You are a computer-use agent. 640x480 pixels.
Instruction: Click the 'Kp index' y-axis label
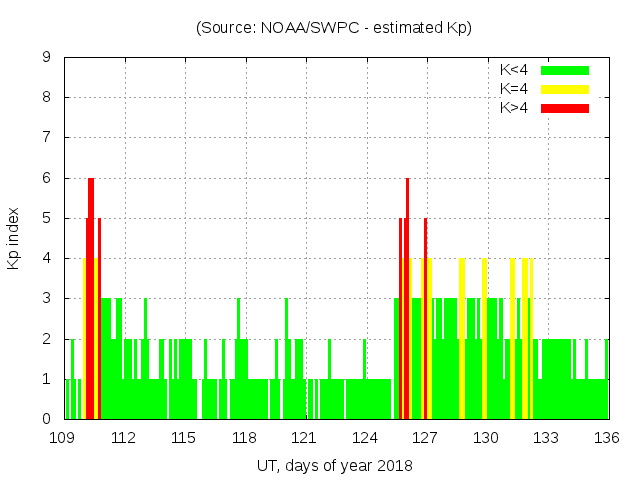pyautogui.click(x=14, y=238)
